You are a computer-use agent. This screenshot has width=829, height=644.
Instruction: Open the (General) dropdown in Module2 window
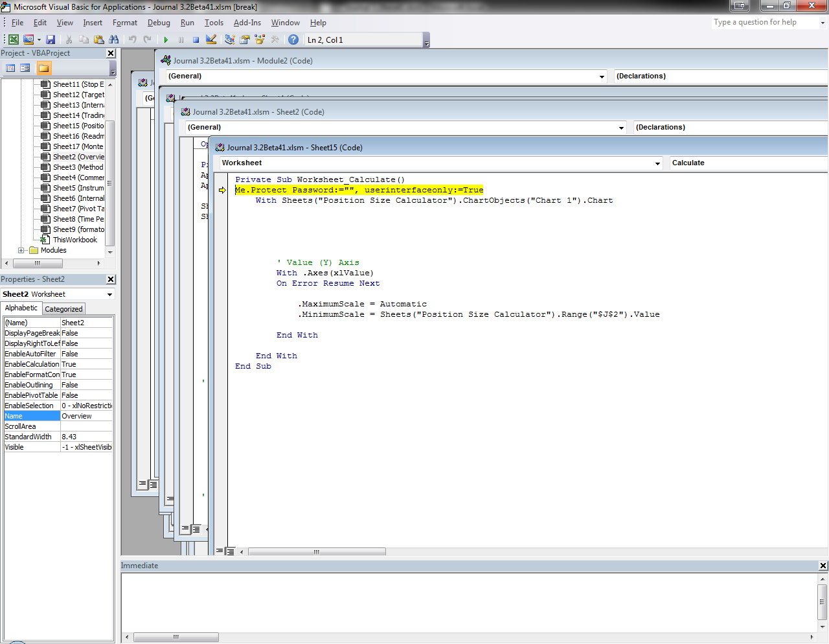[x=602, y=76]
